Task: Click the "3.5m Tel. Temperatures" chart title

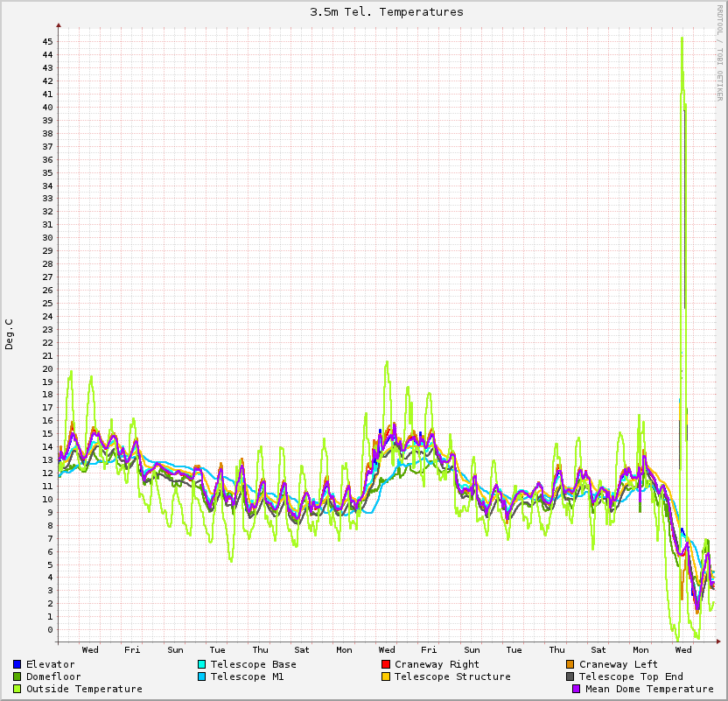Action: [x=387, y=12]
